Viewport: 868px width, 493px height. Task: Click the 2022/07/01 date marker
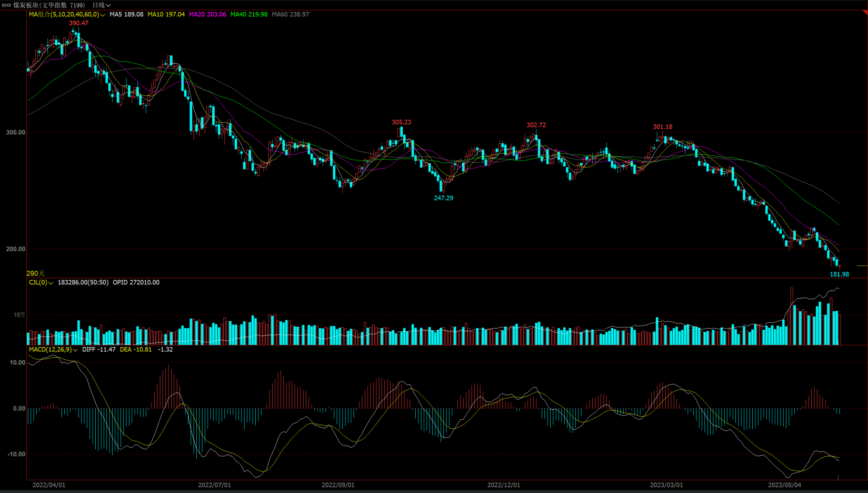(x=214, y=485)
